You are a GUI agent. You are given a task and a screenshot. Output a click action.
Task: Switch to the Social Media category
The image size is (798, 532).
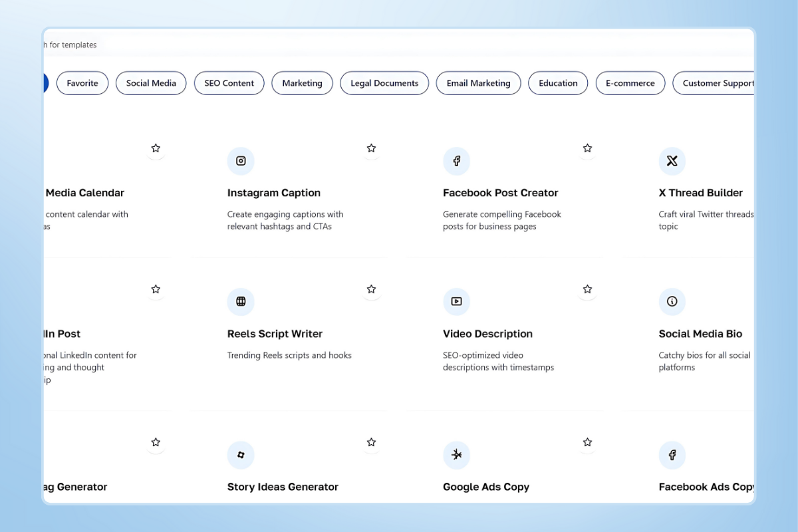click(x=150, y=82)
